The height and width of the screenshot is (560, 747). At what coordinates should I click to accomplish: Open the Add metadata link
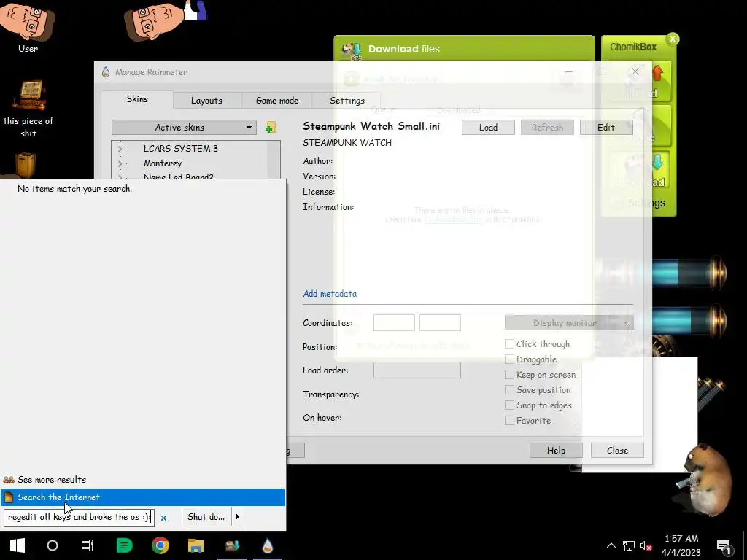click(x=330, y=294)
